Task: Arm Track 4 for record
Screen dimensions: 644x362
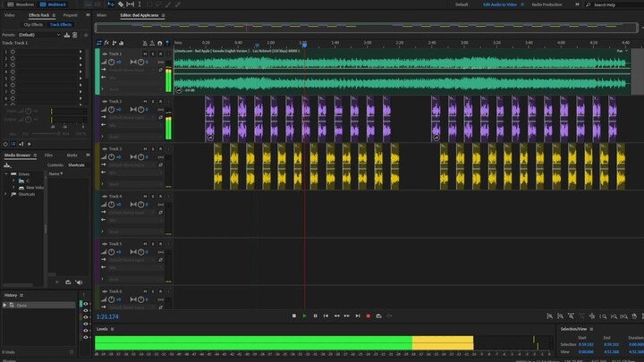Action: coord(161,196)
